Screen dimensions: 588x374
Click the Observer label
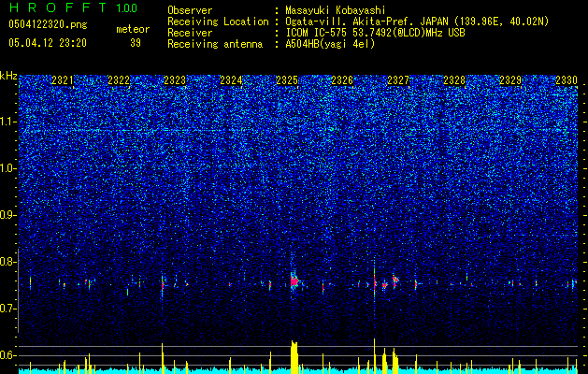click(190, 10)
